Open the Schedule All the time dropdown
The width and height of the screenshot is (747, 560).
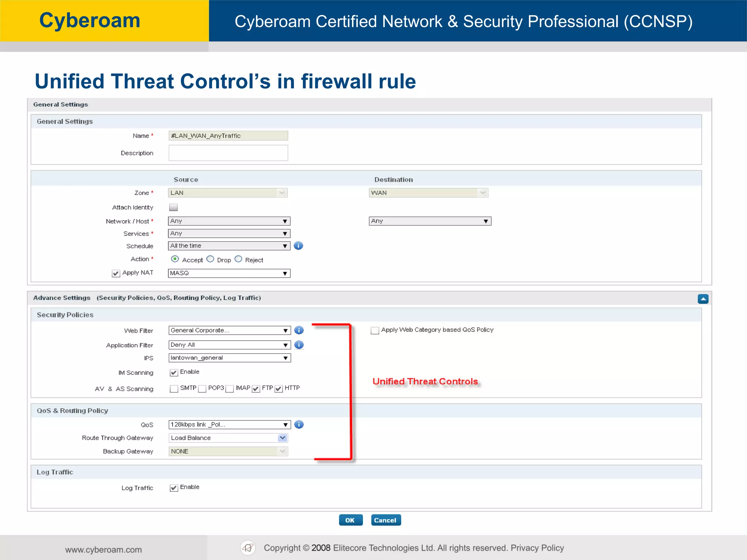pyautogui.click(x=229, y=246)
